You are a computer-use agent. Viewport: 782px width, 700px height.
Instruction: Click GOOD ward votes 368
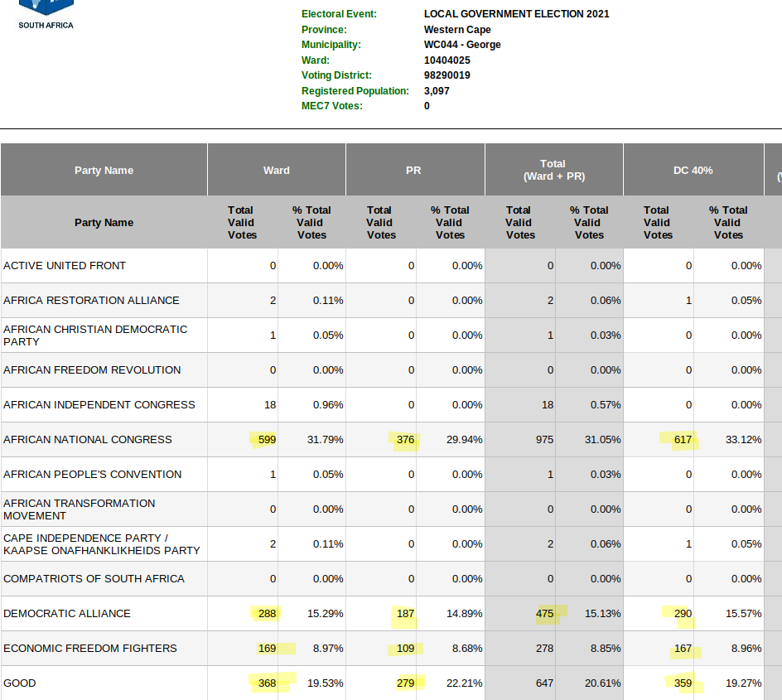click(267, 683)
